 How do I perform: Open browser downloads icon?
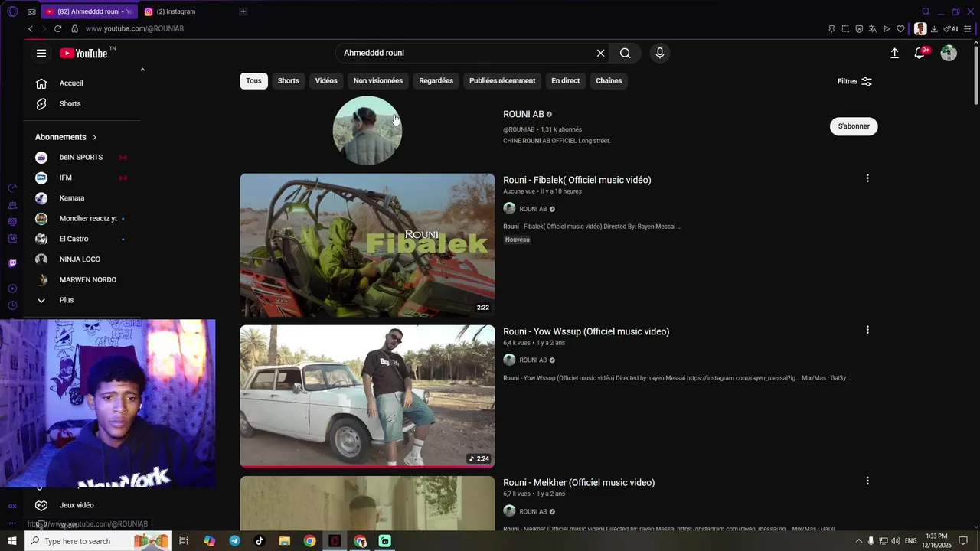(x=934, y=29)
